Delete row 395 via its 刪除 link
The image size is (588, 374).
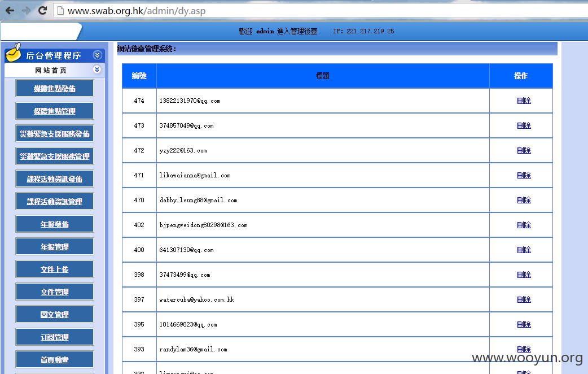524,324
